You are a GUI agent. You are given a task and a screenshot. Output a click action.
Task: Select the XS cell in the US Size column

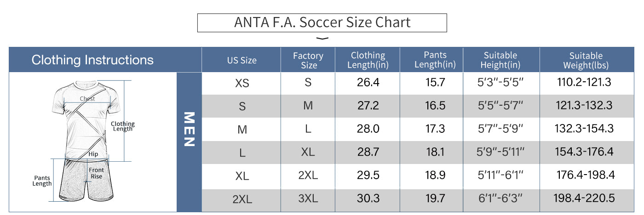242,84
